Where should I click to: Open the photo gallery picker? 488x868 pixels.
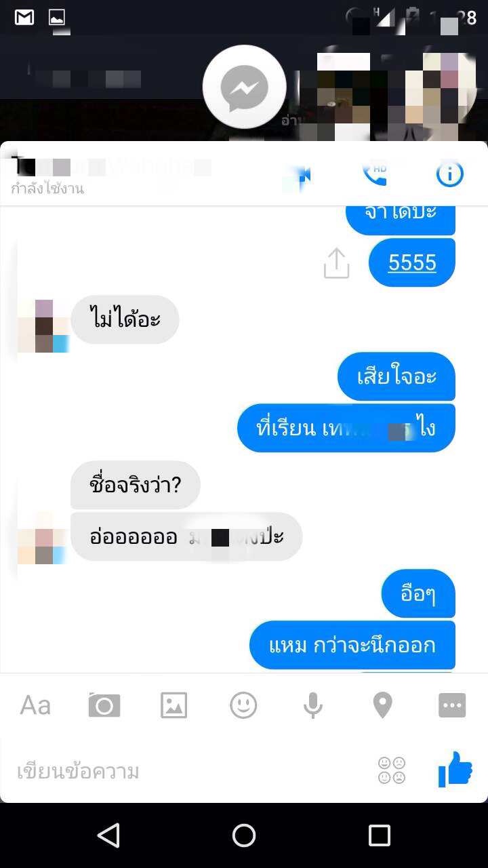pos(174,705)
